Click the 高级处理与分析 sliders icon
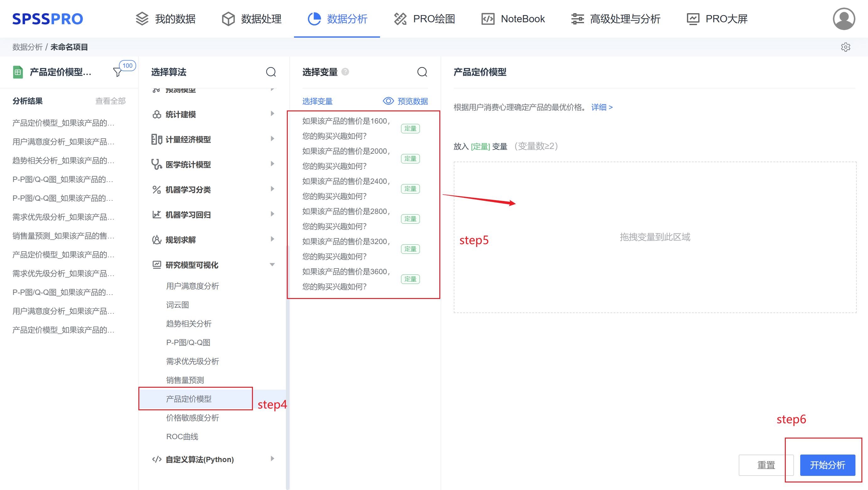This screenshot has height=490, width=868. click(577, 19)
